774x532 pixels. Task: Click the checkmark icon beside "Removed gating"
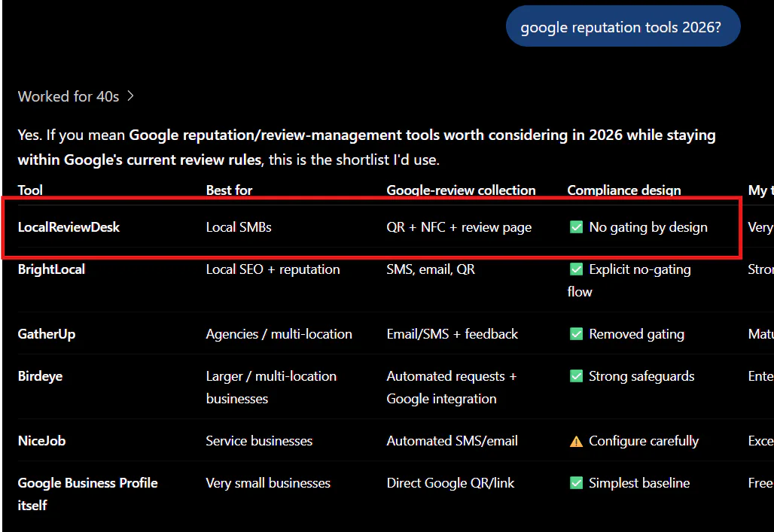click(576, 334)
